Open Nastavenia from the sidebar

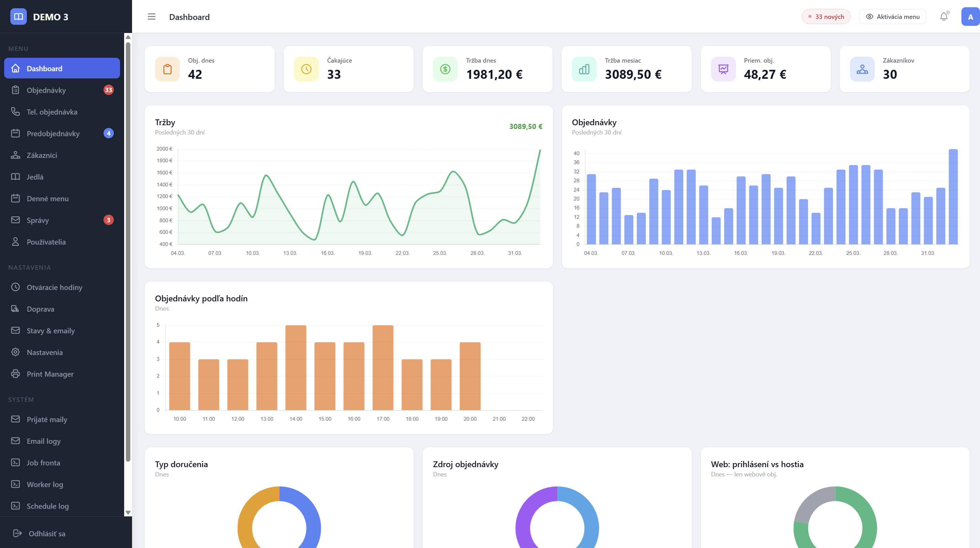[44, 352]
